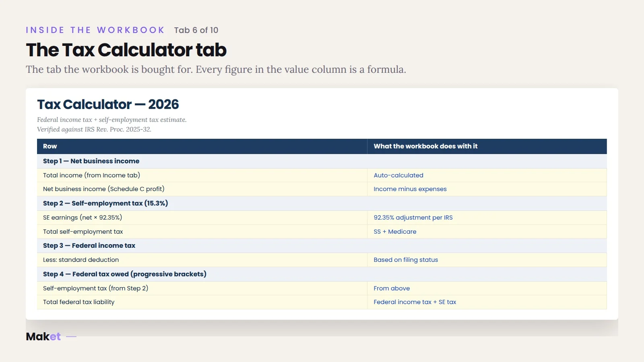Click 'What the workbook does with it' header
Screen dimensions: 644x362
(487, 146)
